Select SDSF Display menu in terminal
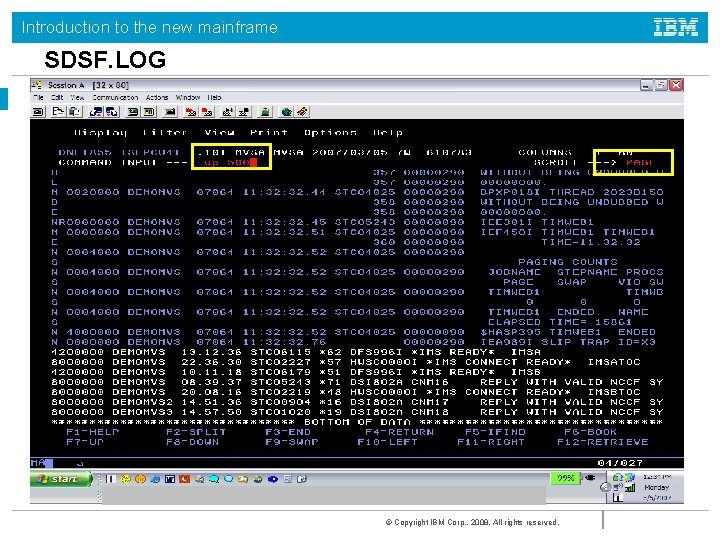 click(x=101, y=133)
